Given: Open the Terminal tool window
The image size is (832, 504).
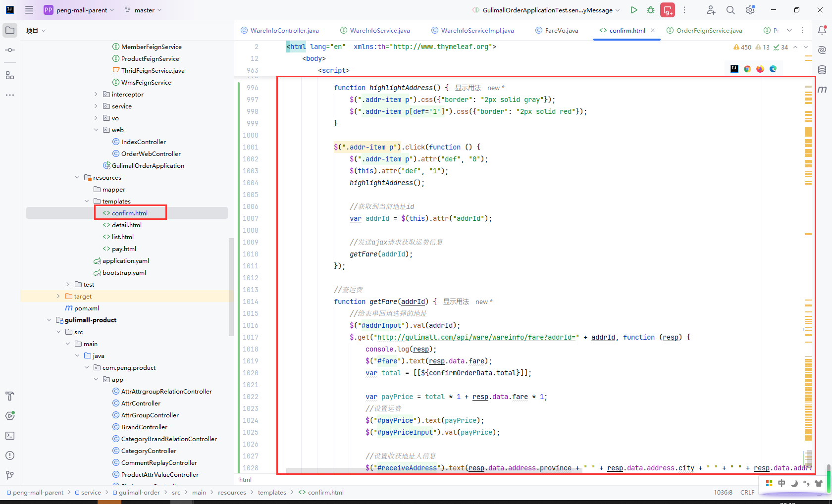Looking at the screenshot, I should tap(10, 436).
